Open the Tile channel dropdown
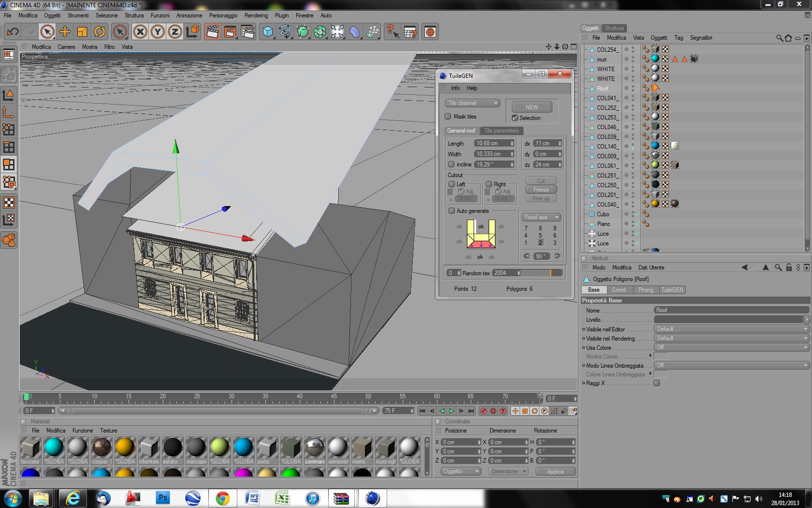The image size is (812, 508). 472,103
